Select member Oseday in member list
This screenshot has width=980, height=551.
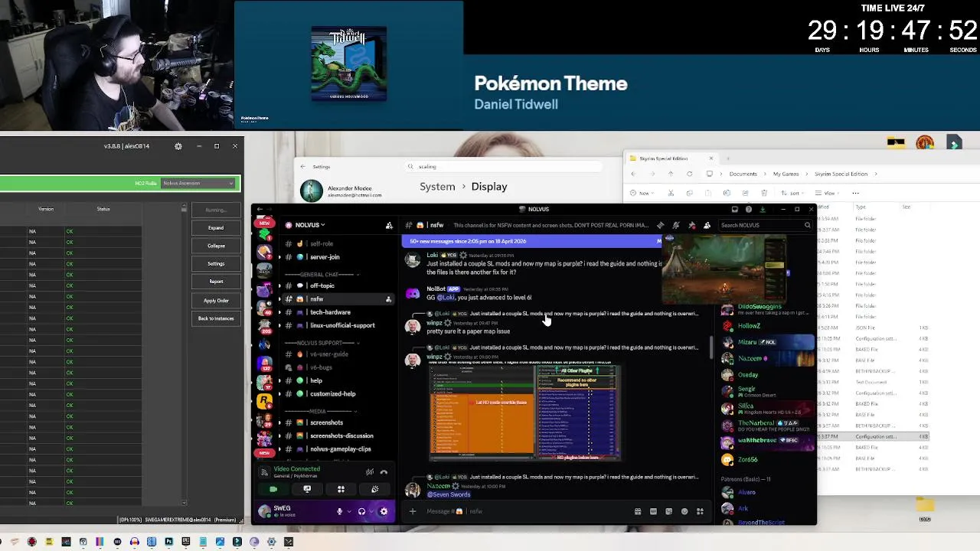point(748,375)
